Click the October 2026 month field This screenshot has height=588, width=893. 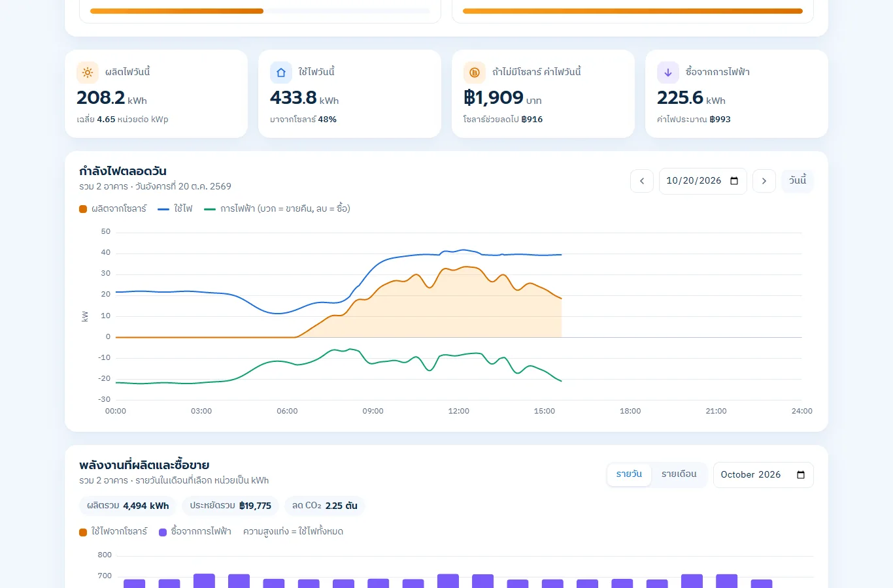[764, 475]
